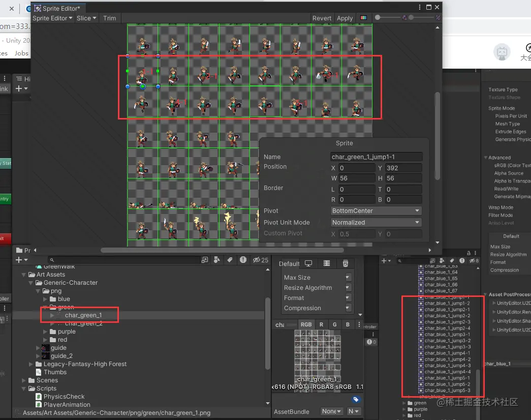
Task: Collapse the Scripts folder
Action: (24, 388)
